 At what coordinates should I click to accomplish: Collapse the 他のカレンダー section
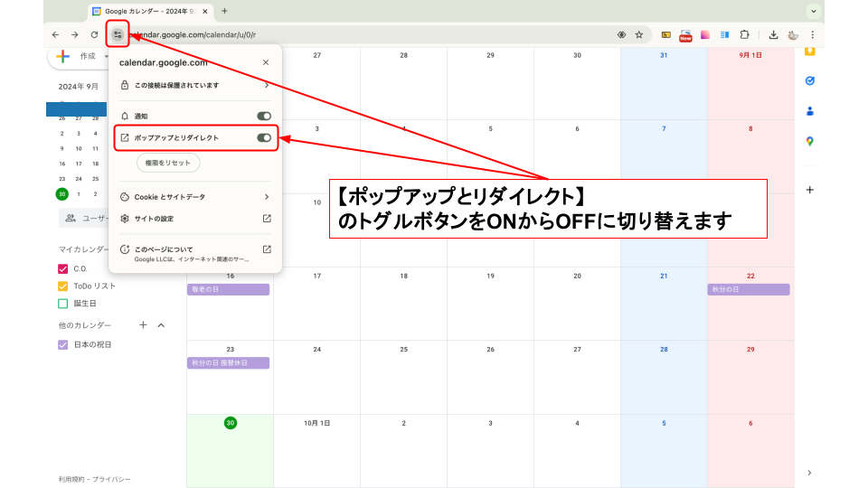[x=162, y=325]
